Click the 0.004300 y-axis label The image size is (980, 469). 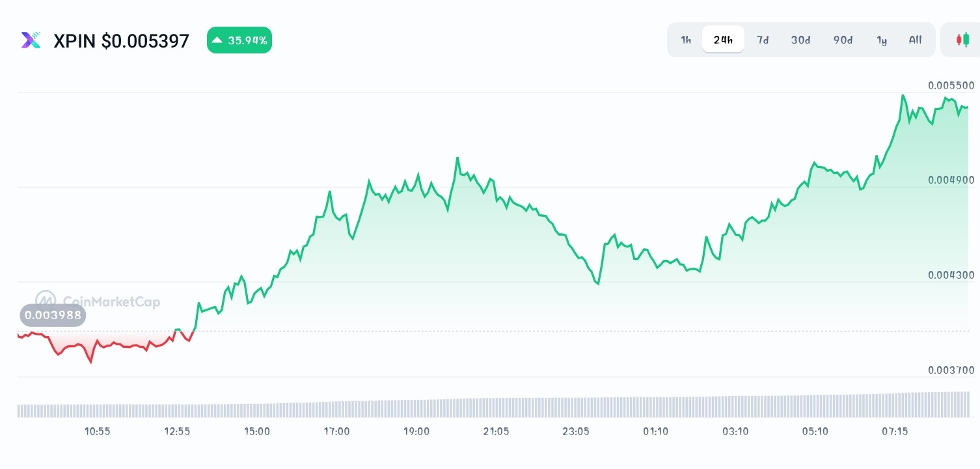tap(951, 275)
